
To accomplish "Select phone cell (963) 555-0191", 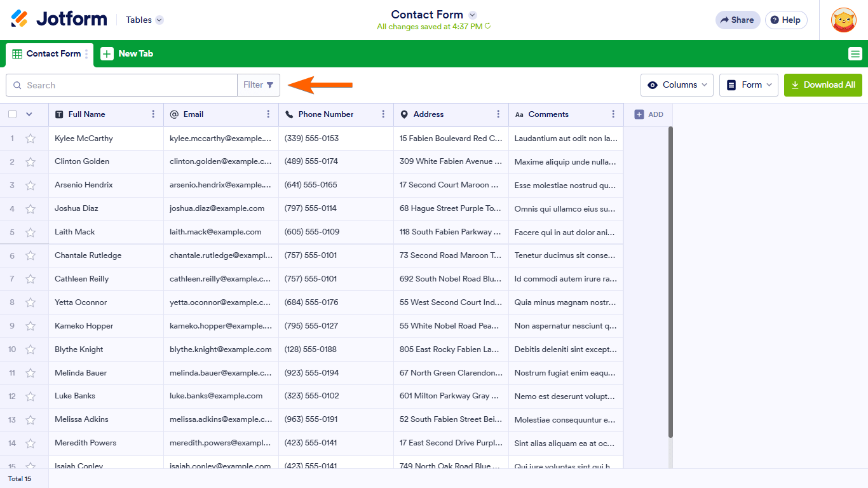I will pyautogui.click(x=336, y=419).
